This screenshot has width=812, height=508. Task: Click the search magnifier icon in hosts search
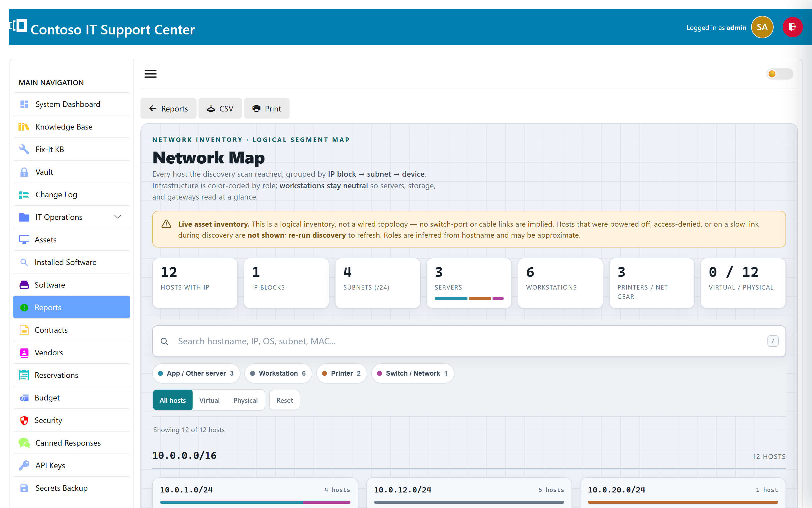[164, 341]
